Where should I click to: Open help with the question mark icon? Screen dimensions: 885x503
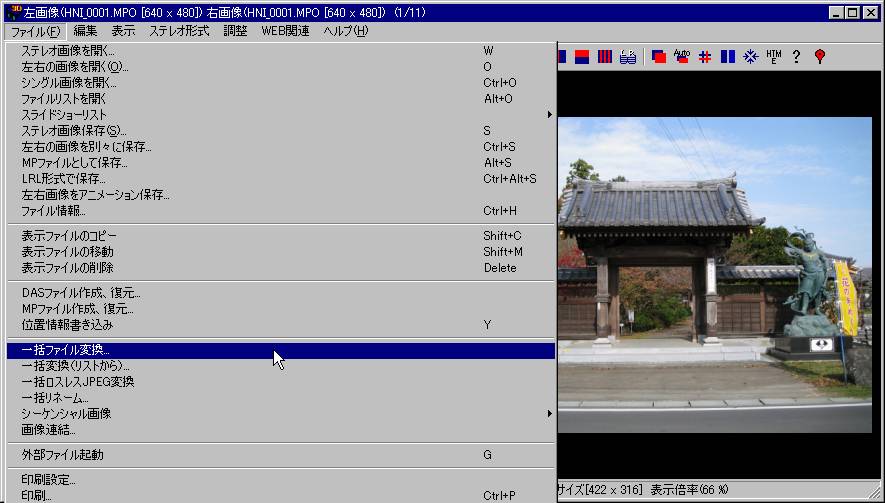[x=796, y=57]
